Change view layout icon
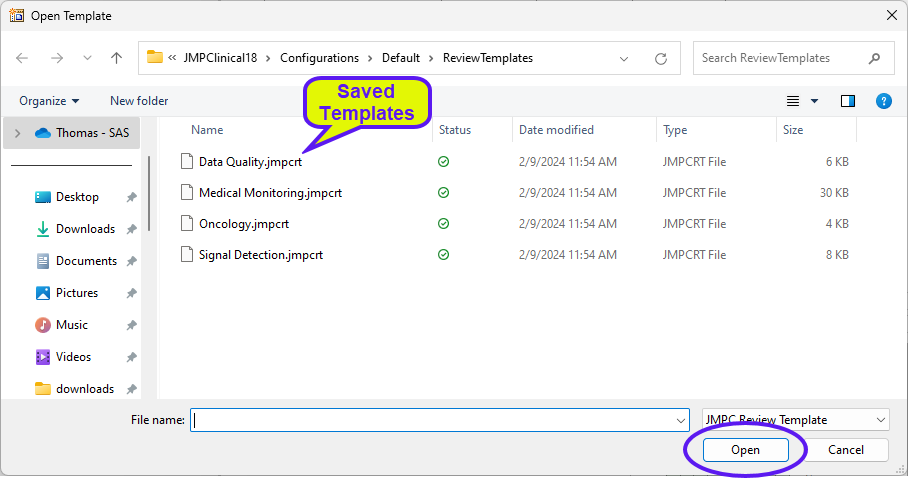Image resolution: width=908 pixels, height=478 pixels. (793, 101)
